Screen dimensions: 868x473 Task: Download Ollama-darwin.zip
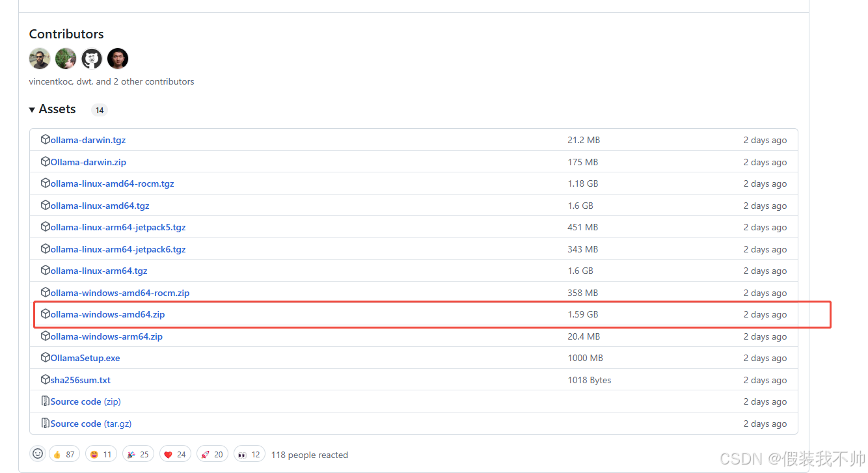click(88, 162)
